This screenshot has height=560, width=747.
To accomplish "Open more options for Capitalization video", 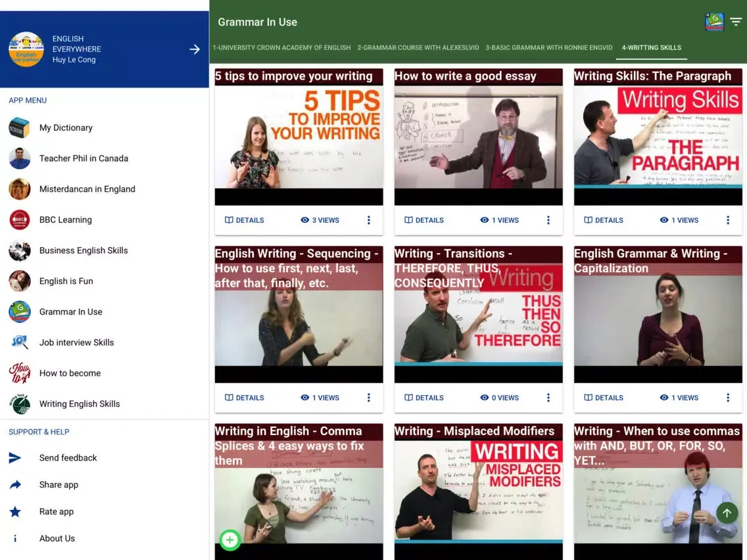I will click(x=728, y=398).
